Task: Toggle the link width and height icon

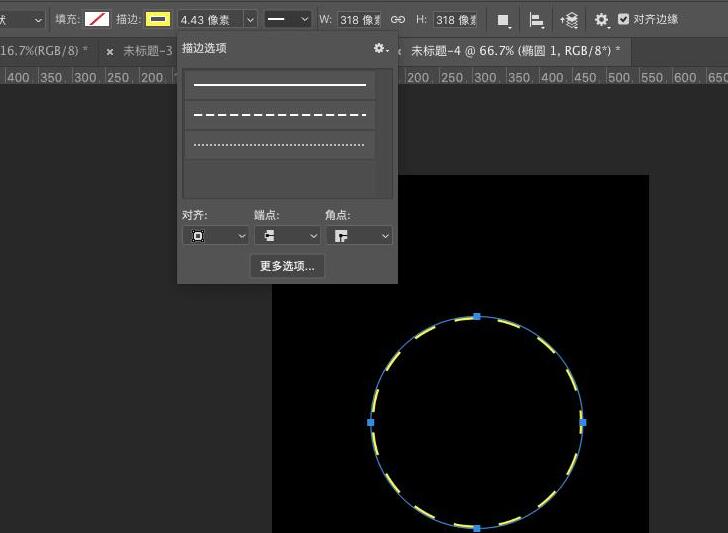Action: 398,20
